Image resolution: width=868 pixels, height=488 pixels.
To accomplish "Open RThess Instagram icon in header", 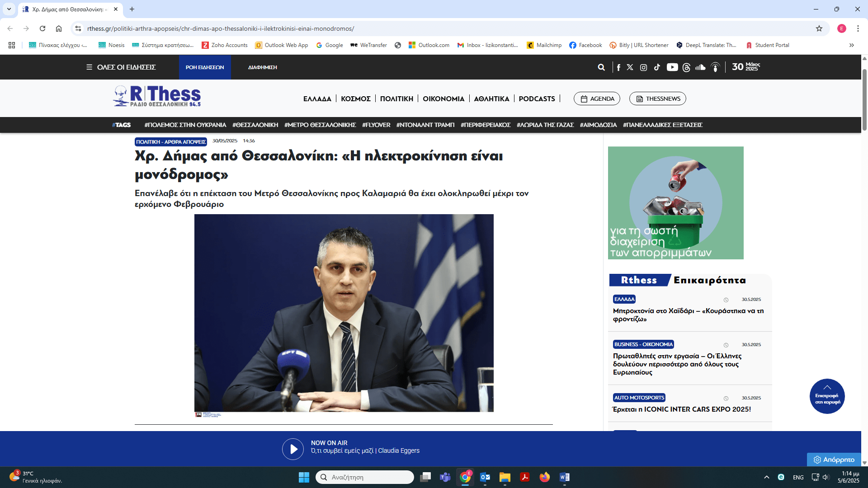I will tap(643, 67).
